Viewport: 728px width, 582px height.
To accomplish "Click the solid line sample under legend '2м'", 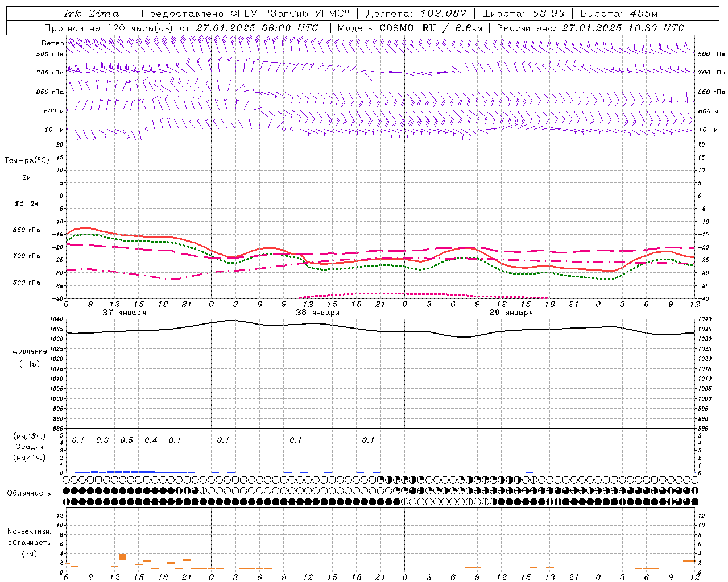I will (x=26, y=184).
